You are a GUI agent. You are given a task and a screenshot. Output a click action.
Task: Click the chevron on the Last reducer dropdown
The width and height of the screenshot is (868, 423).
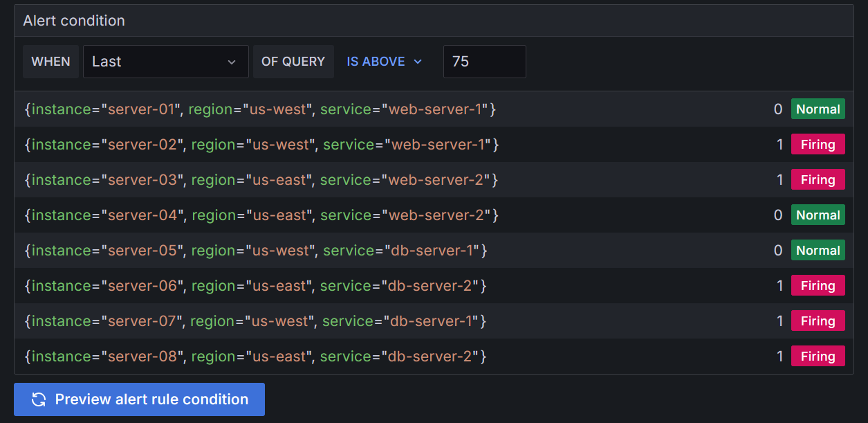click(x=232, y=62)
